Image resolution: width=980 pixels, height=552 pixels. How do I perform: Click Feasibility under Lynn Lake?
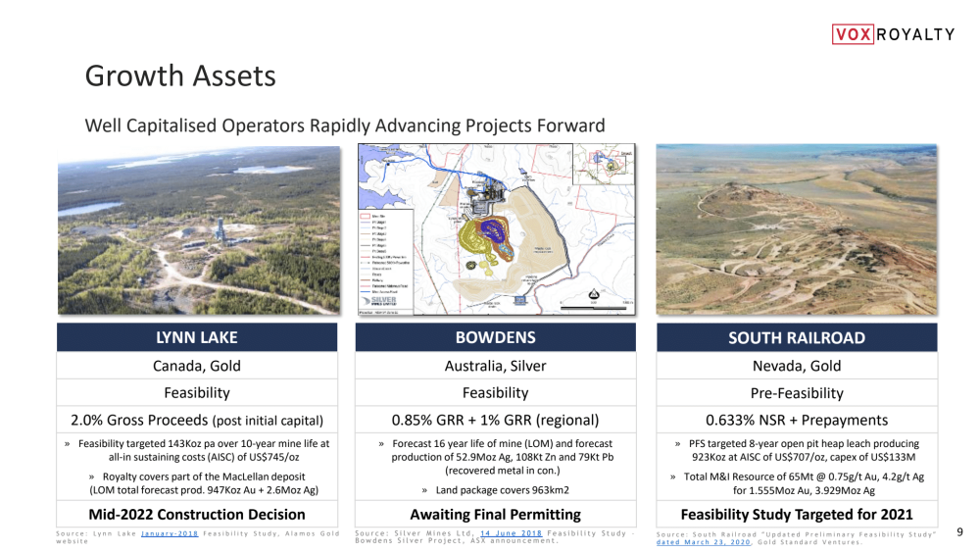point(197,392)
